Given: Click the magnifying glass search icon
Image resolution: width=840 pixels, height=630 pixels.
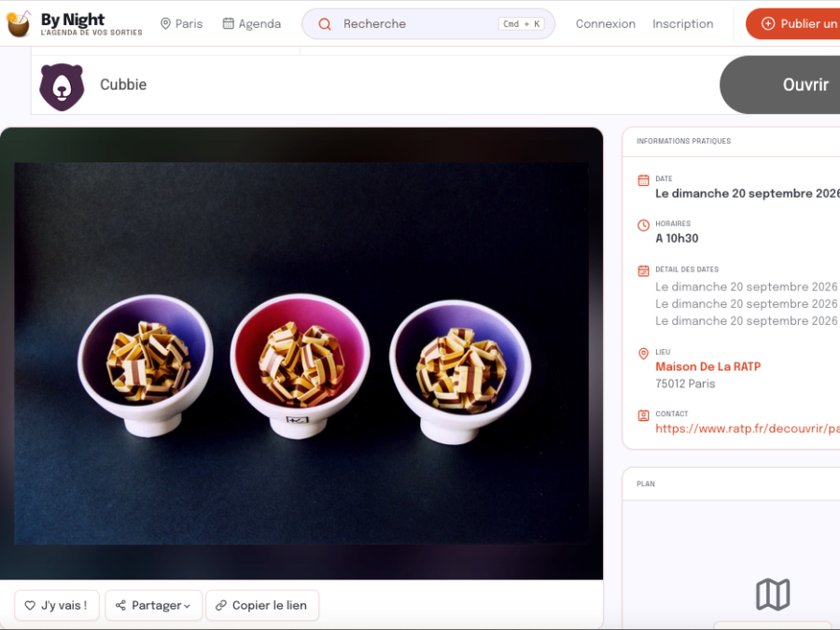Looking at the screenshot, I should point(325,24).
